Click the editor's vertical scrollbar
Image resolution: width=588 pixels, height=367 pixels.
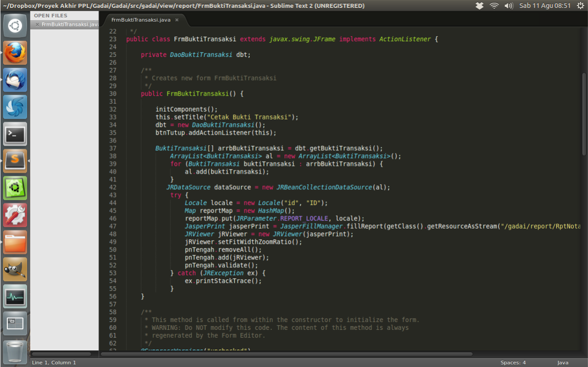coord(584,113)
